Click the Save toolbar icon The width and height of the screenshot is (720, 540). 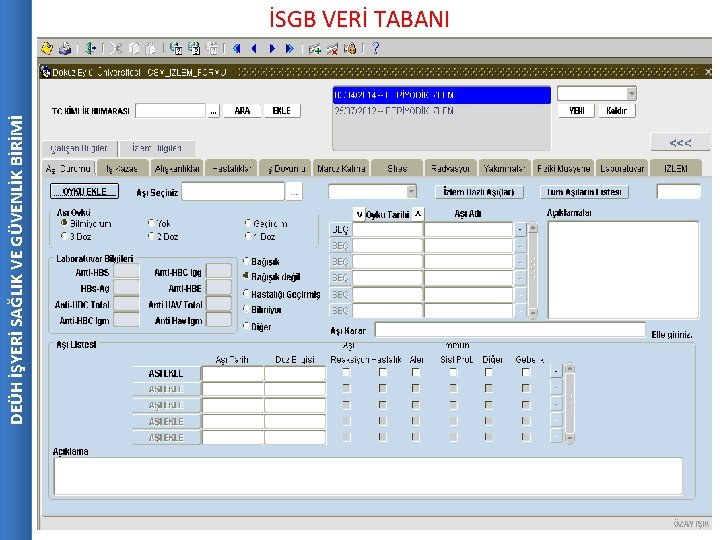(47, 48)
